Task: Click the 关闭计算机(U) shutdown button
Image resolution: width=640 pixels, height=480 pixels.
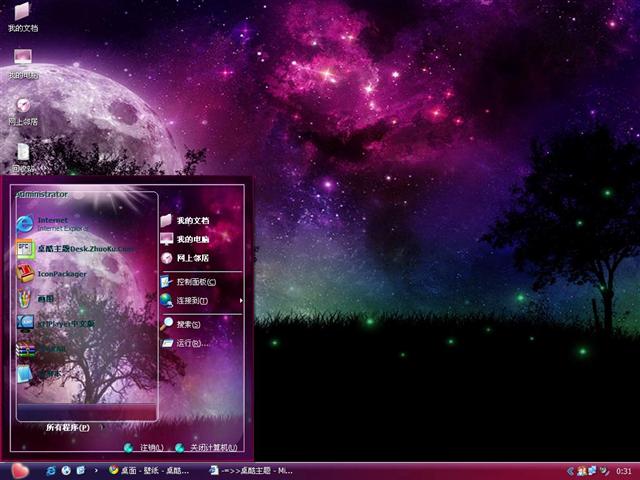Action: coord(207,448)
